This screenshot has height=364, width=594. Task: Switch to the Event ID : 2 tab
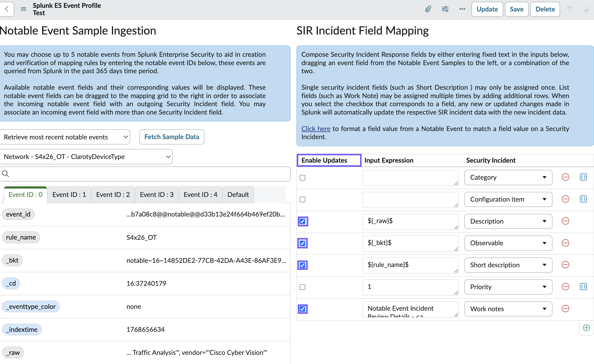(x=113, y=195)
